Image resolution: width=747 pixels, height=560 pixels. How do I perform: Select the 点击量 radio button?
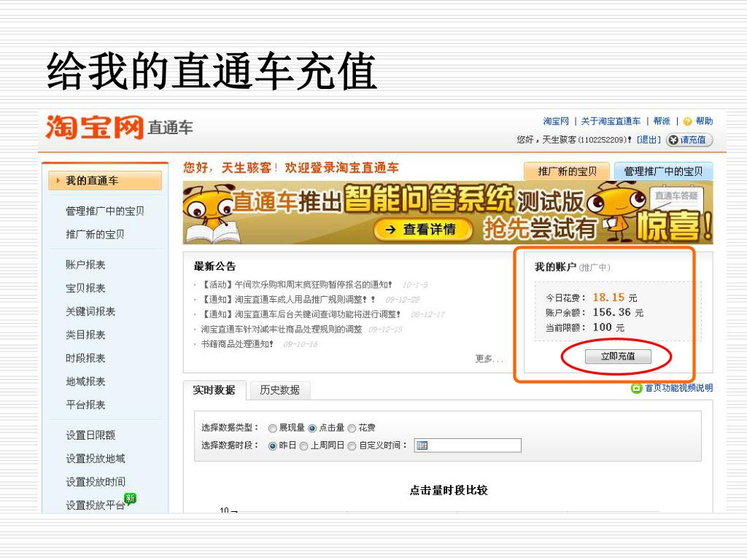click(x=312, y=428)
